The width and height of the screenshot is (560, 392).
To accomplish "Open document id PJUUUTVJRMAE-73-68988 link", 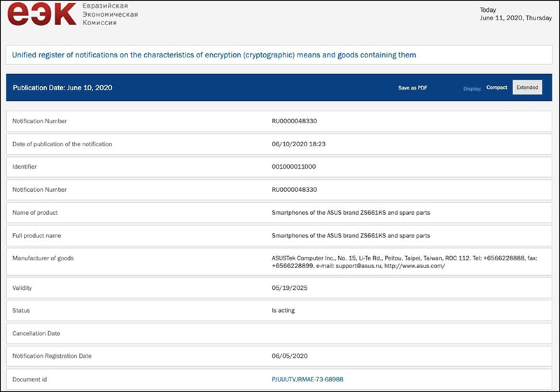I will pyautogui.click(x=307, y=379).
